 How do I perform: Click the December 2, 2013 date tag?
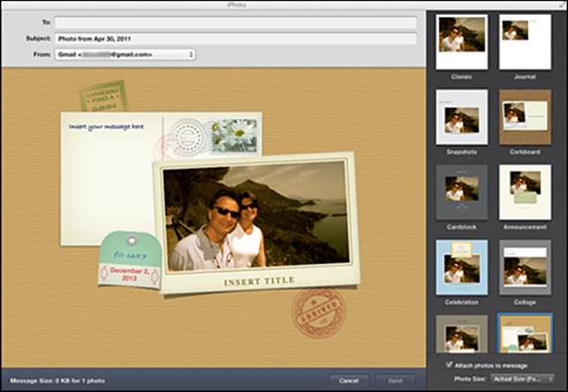(129, 274)
